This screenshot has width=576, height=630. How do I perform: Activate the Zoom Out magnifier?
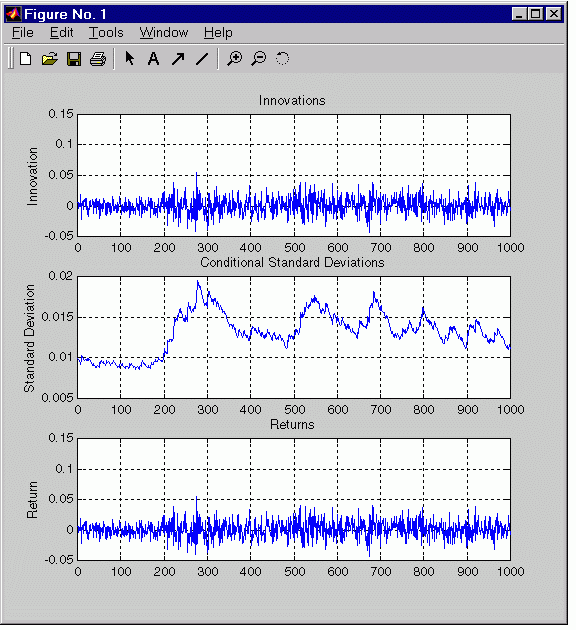(258, 59)
